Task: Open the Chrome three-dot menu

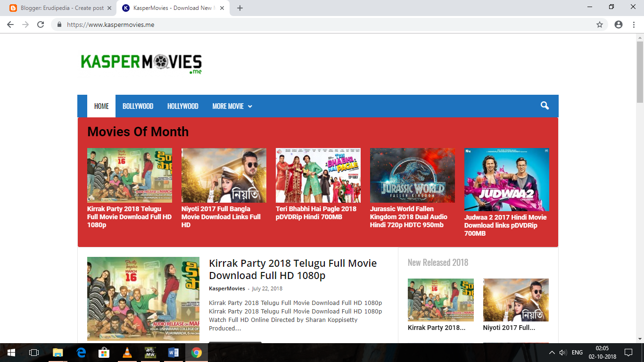Action: point(634,25)
